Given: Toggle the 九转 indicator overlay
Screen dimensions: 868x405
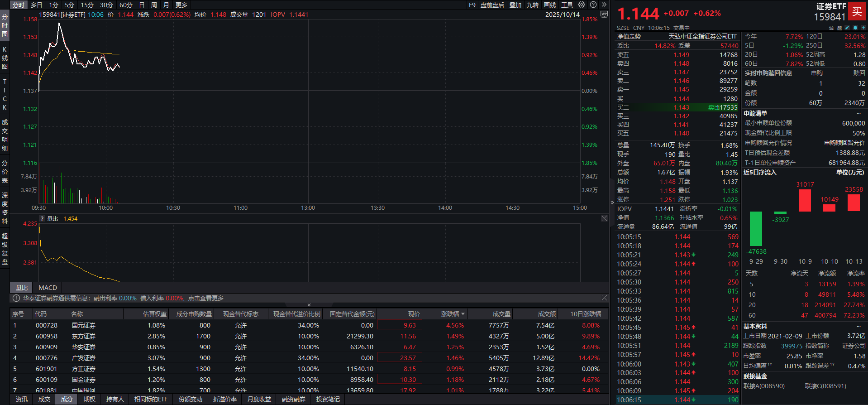Looking at the screenshot, I should click(532, 5).
